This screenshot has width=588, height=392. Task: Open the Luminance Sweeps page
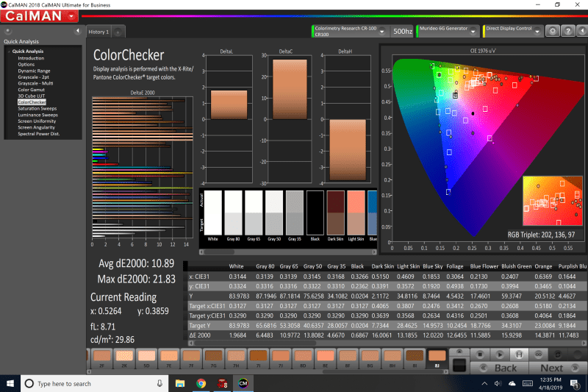pos(38,115)
